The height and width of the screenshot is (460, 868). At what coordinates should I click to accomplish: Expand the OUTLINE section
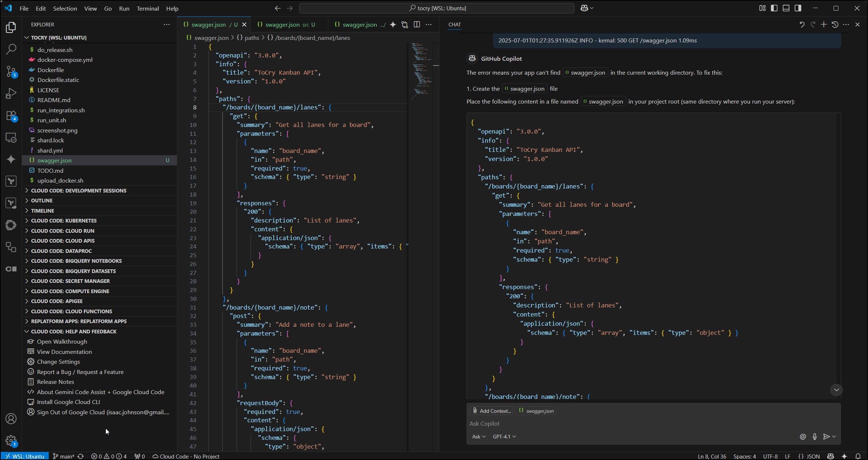pyautogui.click(x=42, y=201)
